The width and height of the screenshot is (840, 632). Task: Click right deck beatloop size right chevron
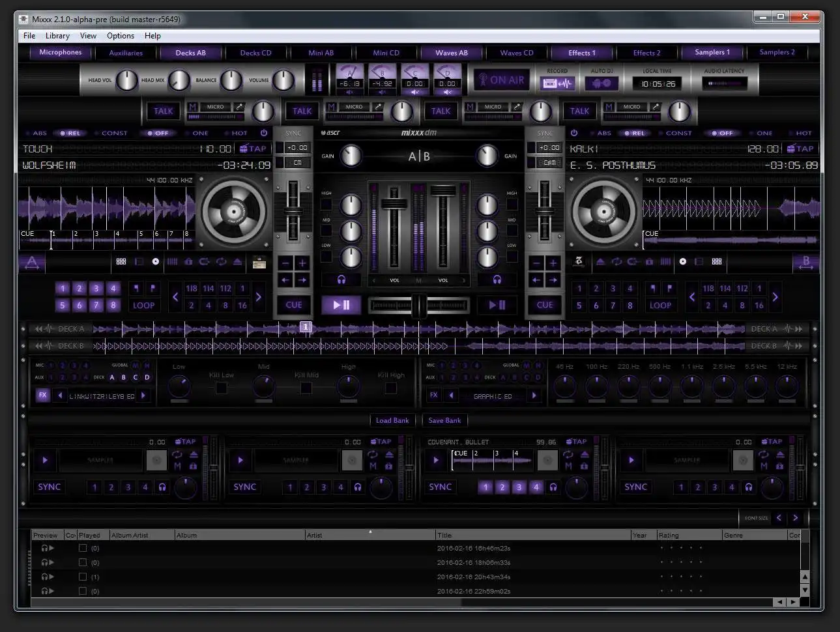click(775, 297)
